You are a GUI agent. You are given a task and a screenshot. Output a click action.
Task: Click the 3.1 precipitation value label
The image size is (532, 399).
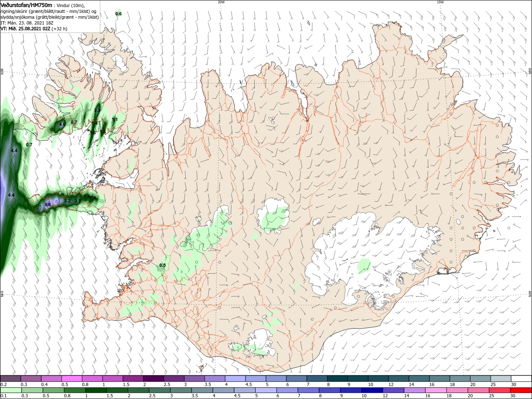tap(77, 201)
